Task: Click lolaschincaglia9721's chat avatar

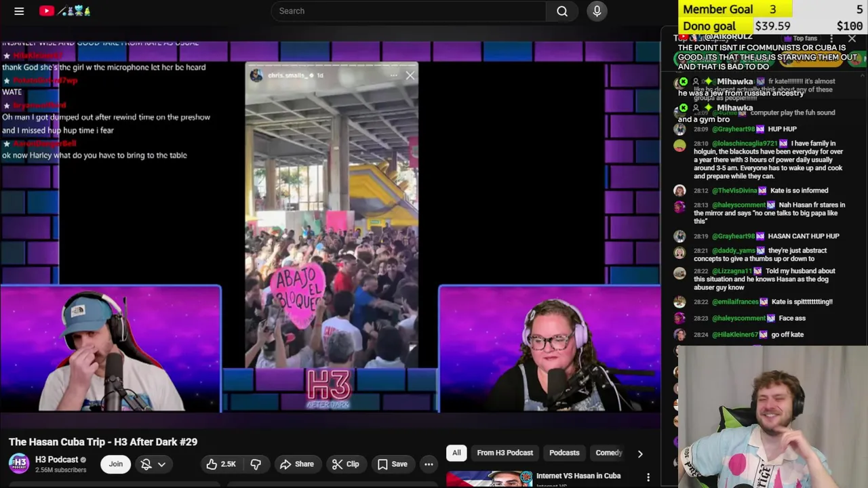Action: coord(679,144)
